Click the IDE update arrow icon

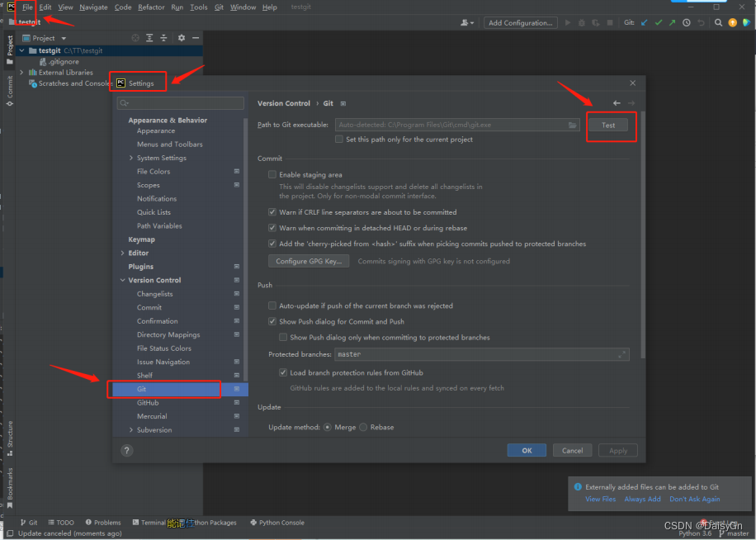coord(732,22)
